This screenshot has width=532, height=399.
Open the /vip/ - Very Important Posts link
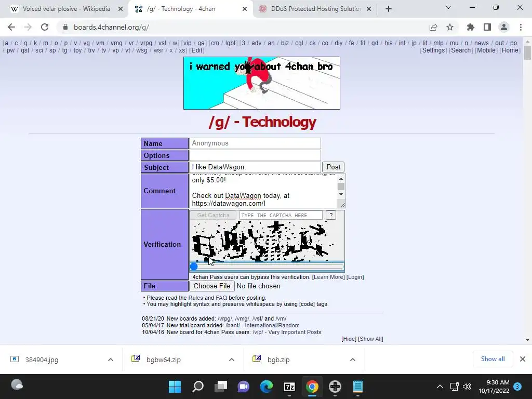coord(287,332)
